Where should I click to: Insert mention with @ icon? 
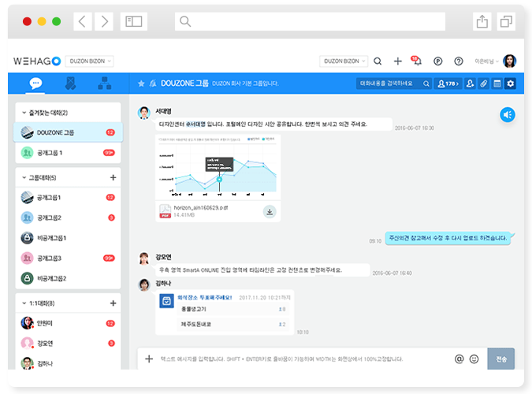click(459, 359)
